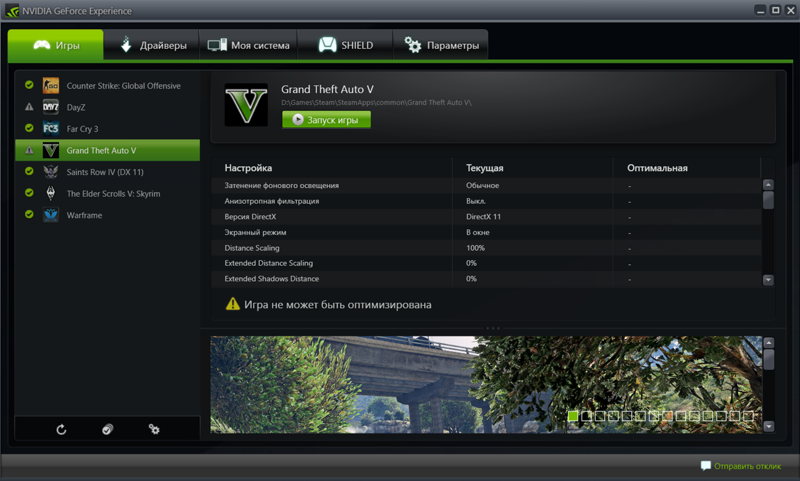Click the Distance Scaling setting name
This screenshot has width=800, height=481.
pos(252,248)
